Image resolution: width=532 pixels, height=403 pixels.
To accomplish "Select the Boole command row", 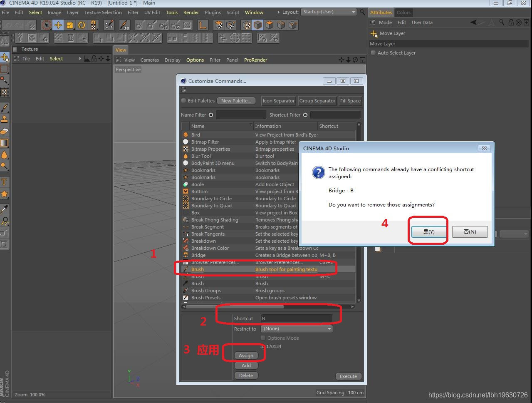I will coord(269,184).
